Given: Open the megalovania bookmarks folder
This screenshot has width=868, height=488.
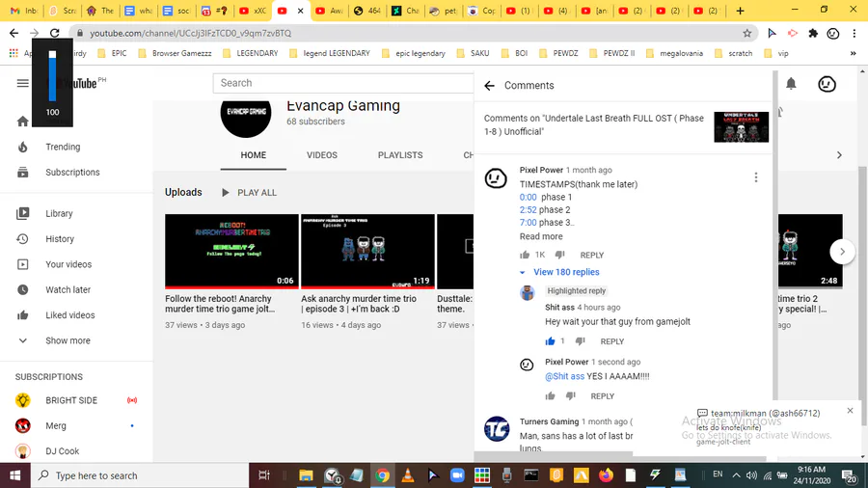Looking at the screenshot, I should pyautogui.click(x=674, y=53).
